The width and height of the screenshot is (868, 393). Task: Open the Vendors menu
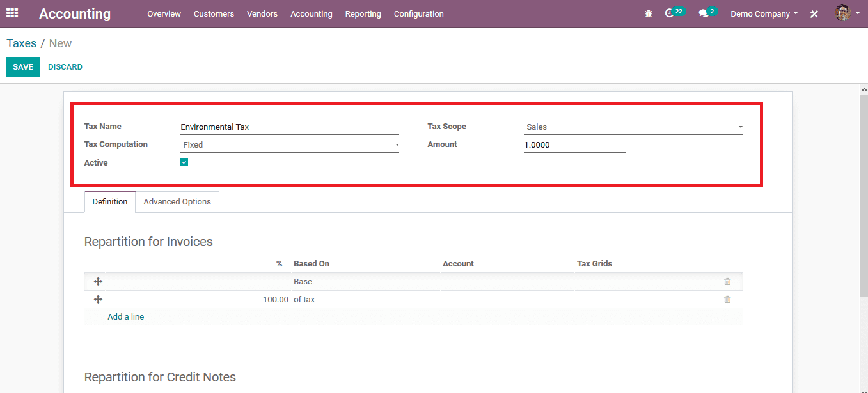(262, 13)
